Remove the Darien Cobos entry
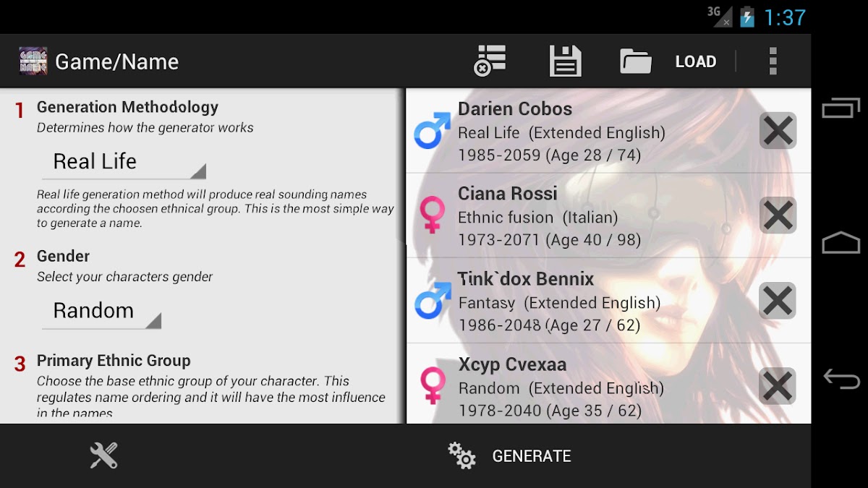 [778, 131]
